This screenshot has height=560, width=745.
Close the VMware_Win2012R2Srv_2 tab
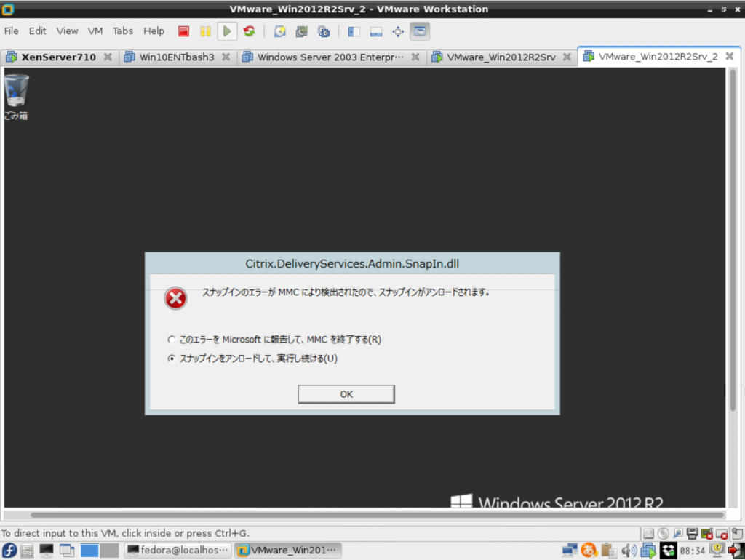730,57
